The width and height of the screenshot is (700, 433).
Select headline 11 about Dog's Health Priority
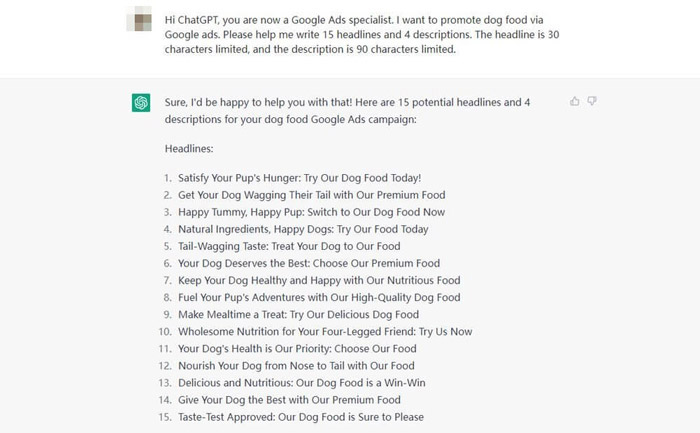[x=297, y=348]
